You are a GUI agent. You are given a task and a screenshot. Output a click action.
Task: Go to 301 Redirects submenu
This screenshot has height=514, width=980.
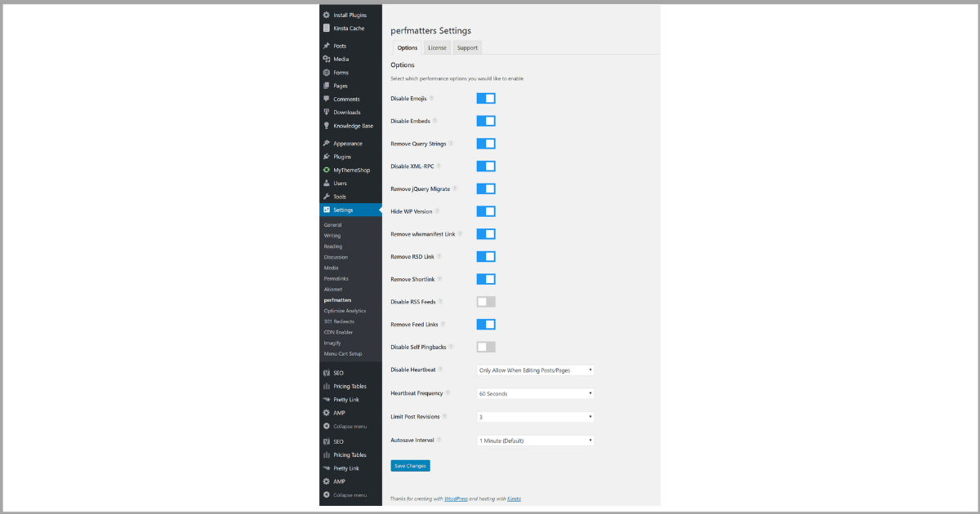click(x=338, y=321)
